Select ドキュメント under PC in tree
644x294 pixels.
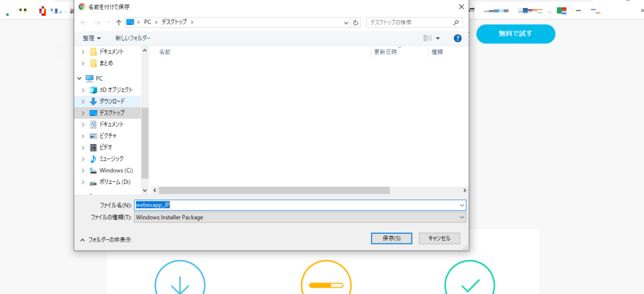click(x=111, y=124)
